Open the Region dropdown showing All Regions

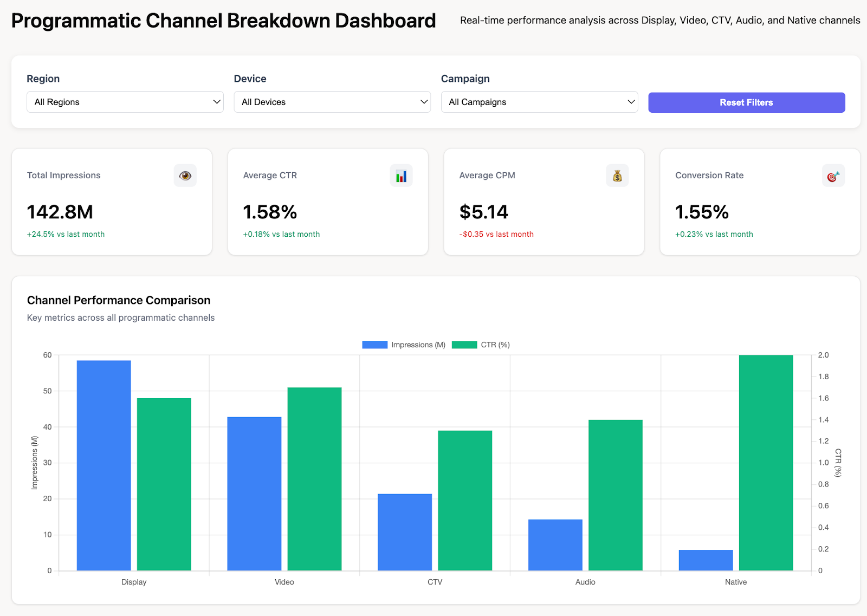[x=125, y=102]
